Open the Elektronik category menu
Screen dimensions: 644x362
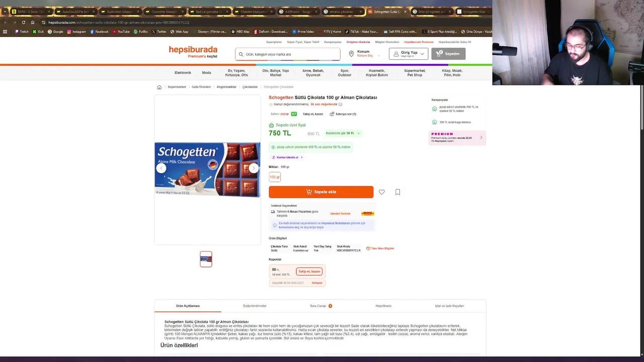tap(183, 73)
